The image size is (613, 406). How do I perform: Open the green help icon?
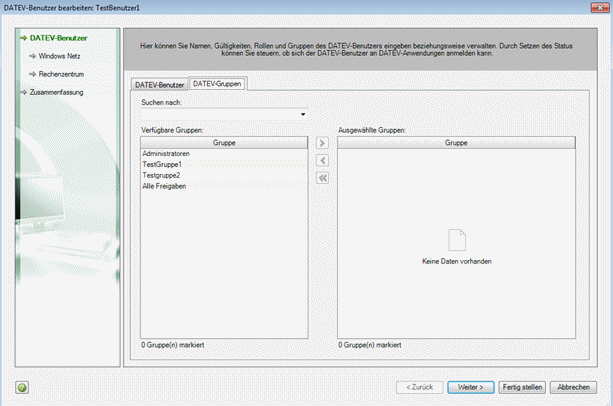(22, 387)
